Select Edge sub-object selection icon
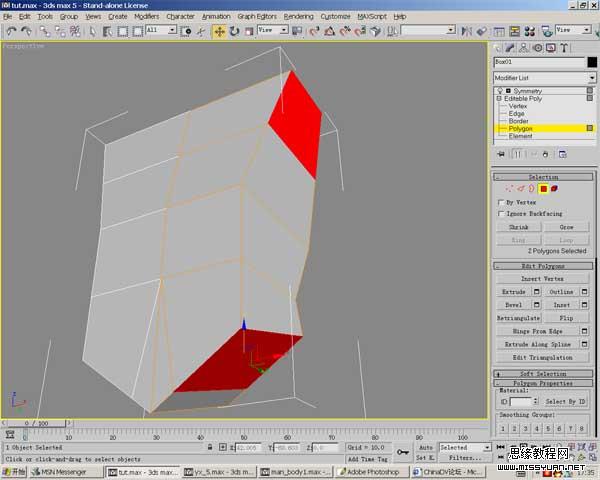 tap(520, 188)
